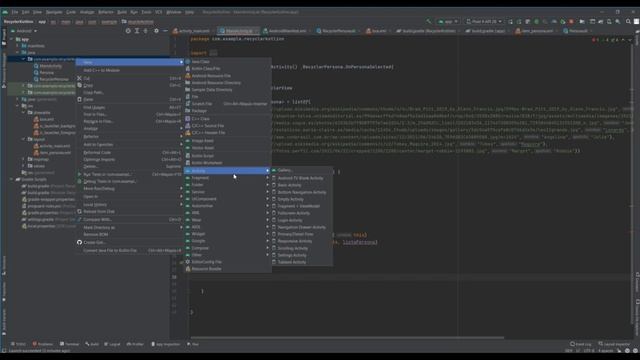Choose Android Resource File entry
This screenshot has width=640, height=360.
tap(227, 76)
